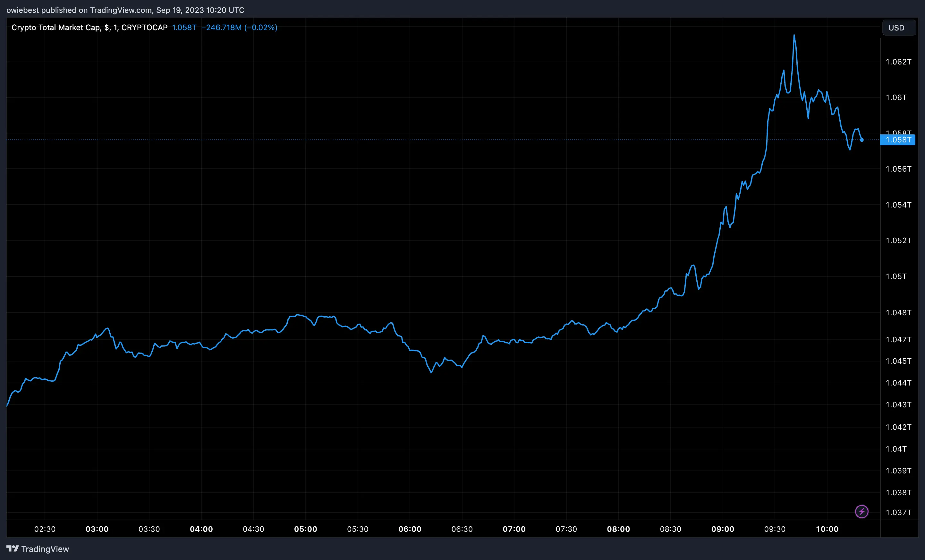
Task: Click the 06:00 label on time axis
Action: pos(410,529)
